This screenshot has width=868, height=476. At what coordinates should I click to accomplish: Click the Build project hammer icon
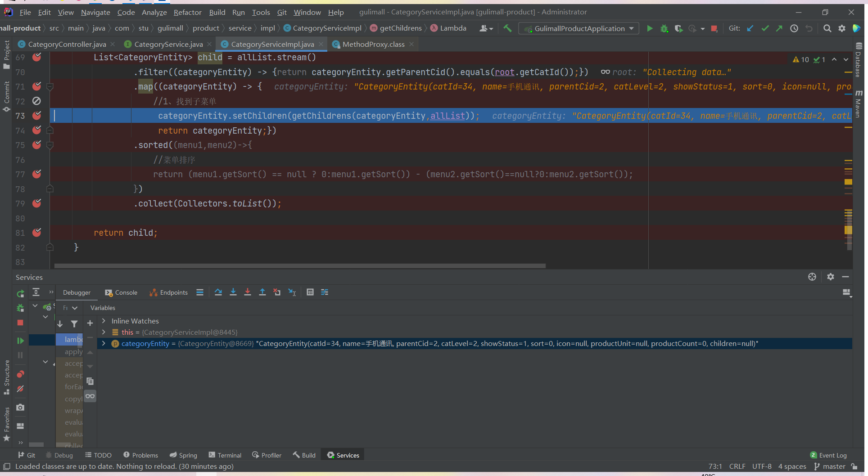click(x=507, y=28)
